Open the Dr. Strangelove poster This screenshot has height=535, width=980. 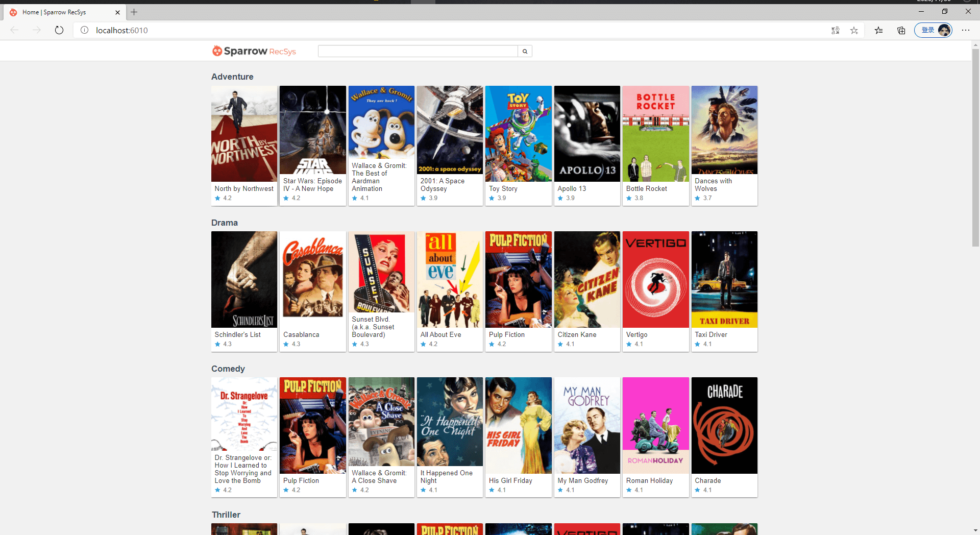click(244, 414)
